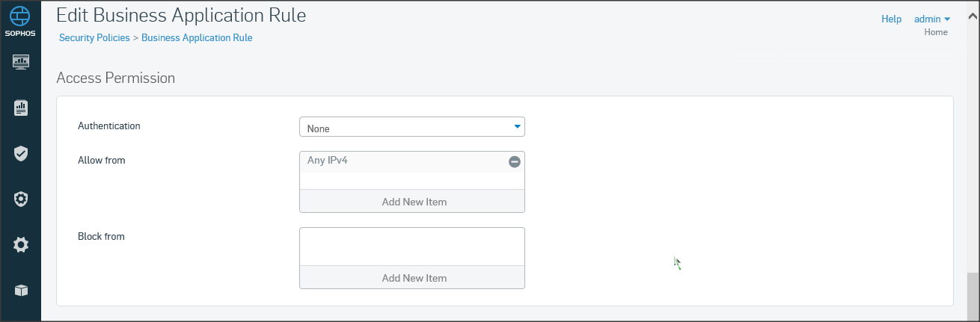
Task: Open the box Objects sidebar icon
Action: (21, 290)
